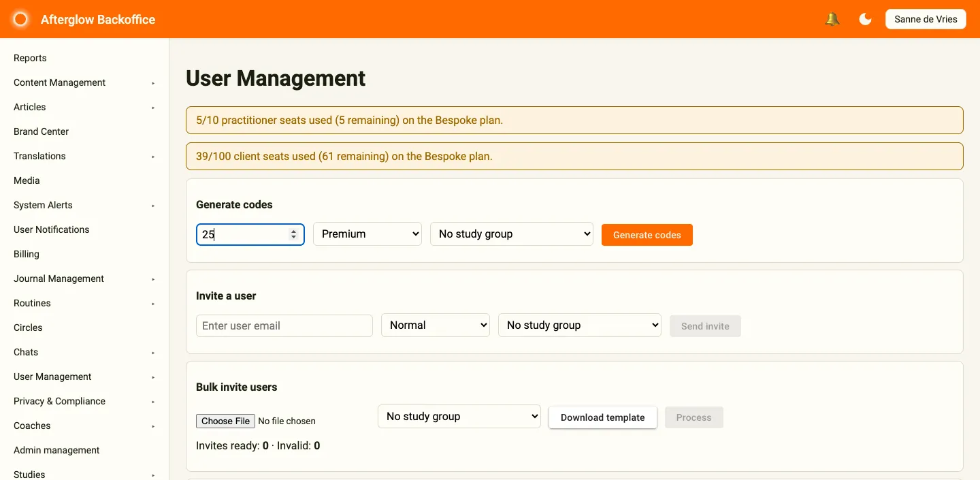980x480 pixels.
Task: Click the Invites ready count text
Action: (232, 446)
